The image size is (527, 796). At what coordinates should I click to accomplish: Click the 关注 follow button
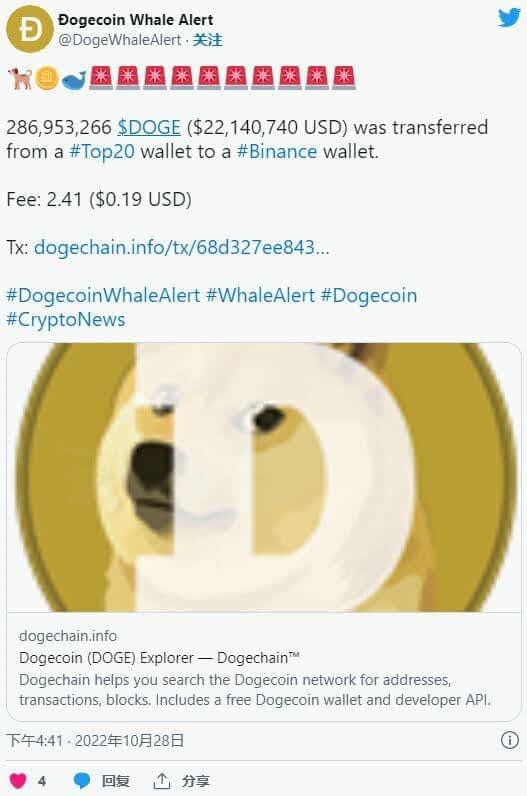(x=207, y=40)
